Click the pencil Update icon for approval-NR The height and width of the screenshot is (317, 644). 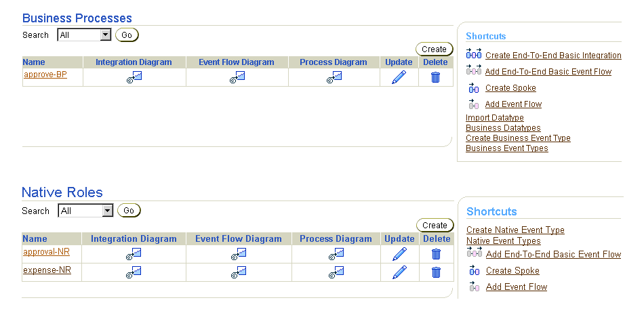[x=400, y=254]
